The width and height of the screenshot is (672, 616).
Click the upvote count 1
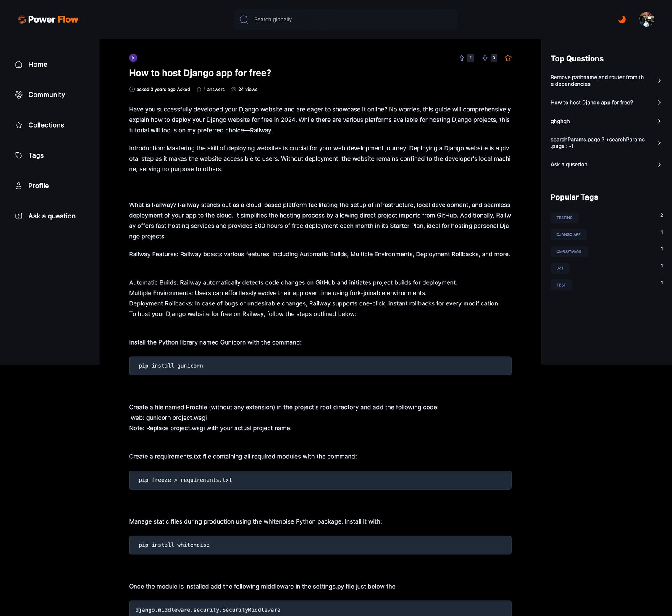[471, 58]
